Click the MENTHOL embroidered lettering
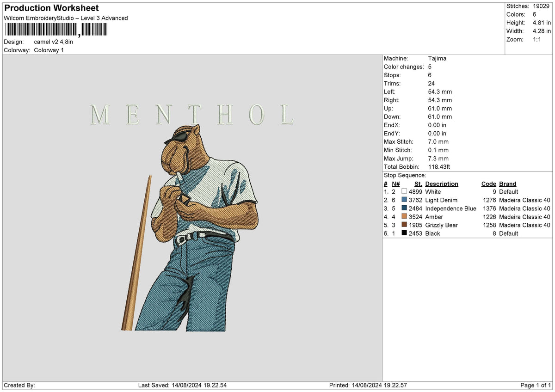This screenshot has height=392, width=555. tap(192, 115)
